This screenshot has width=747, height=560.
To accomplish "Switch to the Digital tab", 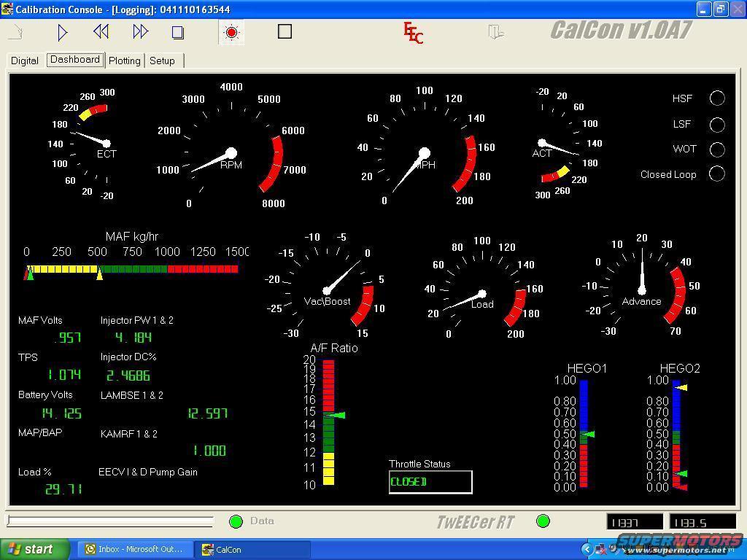I will [x=25, y=61].
